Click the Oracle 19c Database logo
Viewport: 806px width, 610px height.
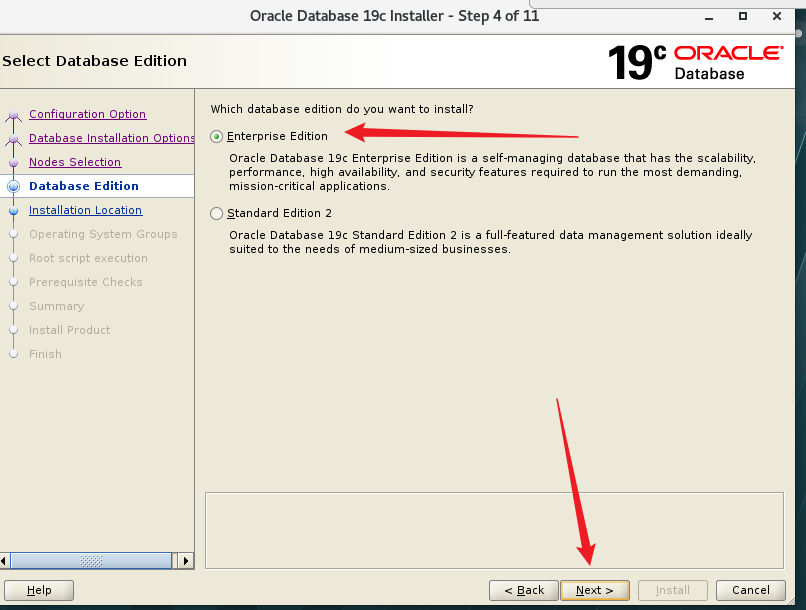[695, 63]
